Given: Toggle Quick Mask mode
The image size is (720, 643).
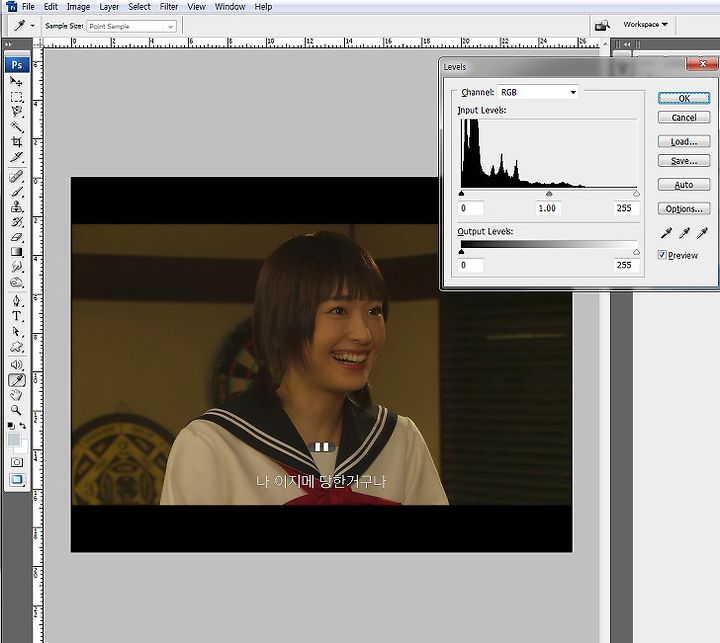Looking at the screenshot, I should click(x=17, y=462).
